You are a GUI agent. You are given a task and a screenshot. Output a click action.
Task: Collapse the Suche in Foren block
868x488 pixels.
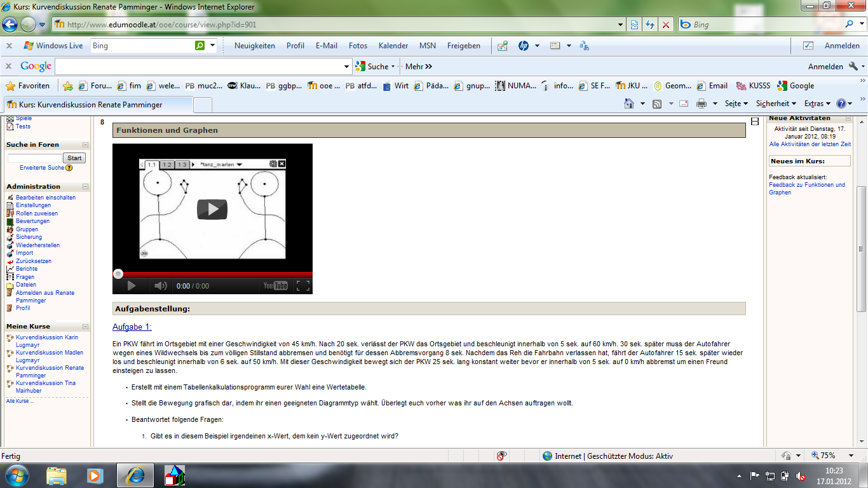pyautogui.click(x=85, y=145)
